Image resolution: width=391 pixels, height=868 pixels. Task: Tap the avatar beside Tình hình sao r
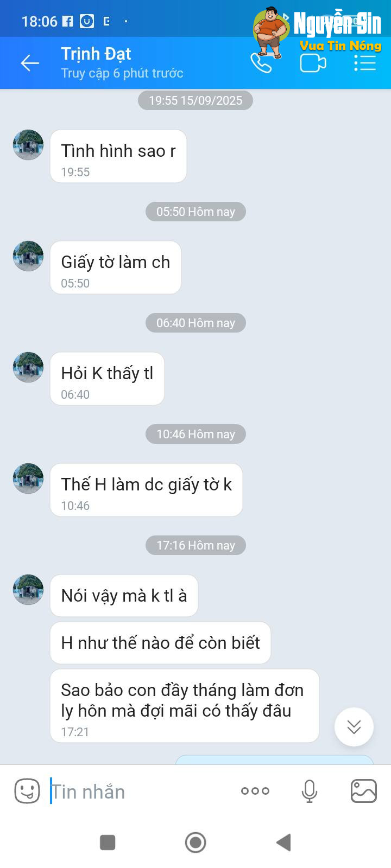coord(28,145)
